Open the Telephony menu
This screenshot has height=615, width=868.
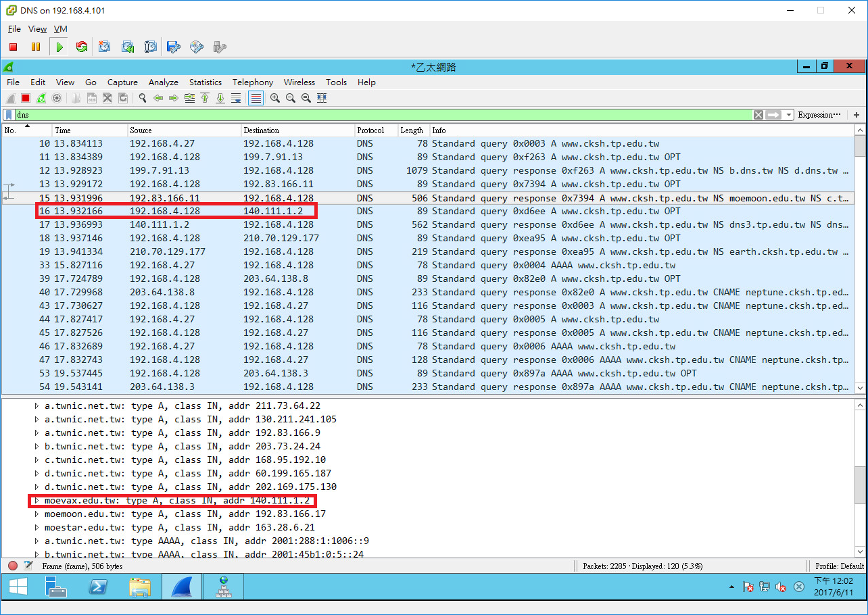253,82
